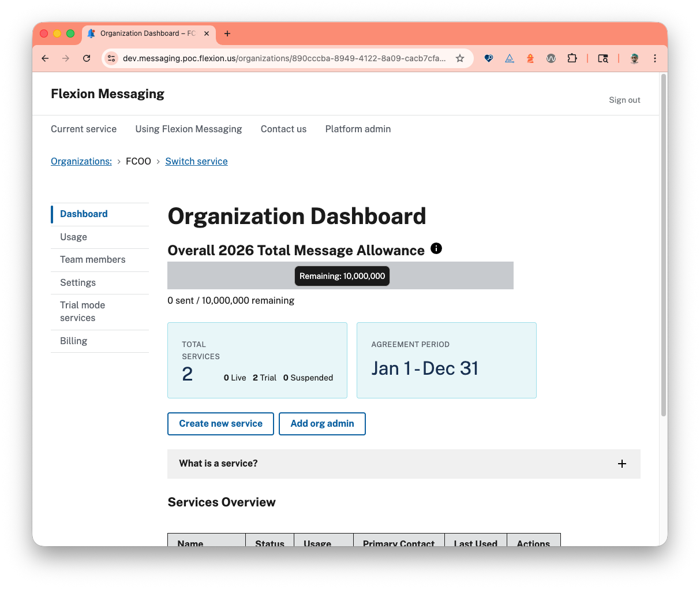This screenshot has width=700, height=589.
Task: Click the browser forward arrow
Action: (66, 58)
